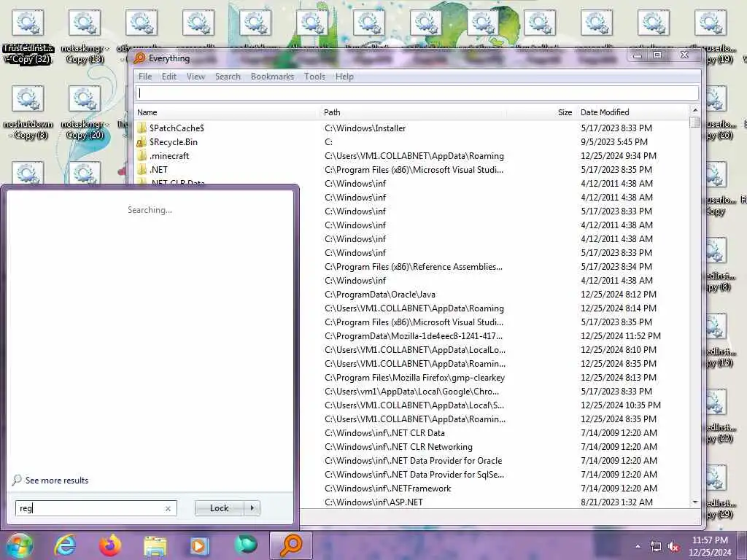
Task: Open the shutdown options arrow next to Lock
Action: 252,508
